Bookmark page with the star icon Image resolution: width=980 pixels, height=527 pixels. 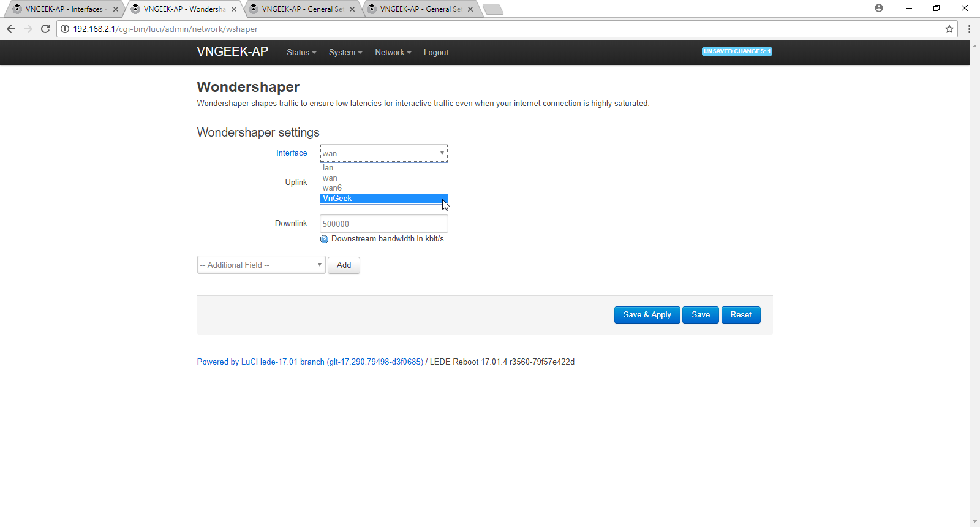949,29
